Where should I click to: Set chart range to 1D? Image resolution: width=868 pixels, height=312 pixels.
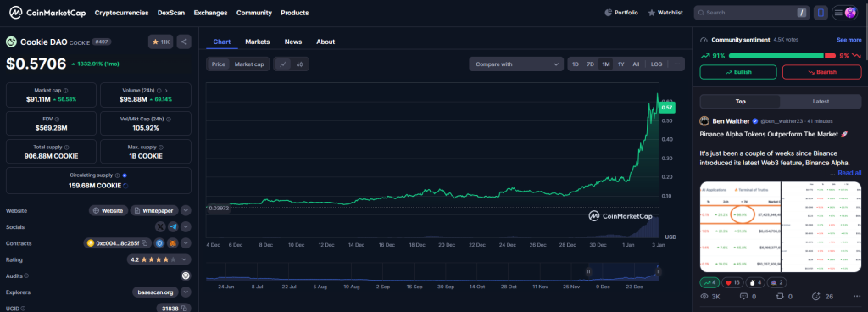pos(576,64)
